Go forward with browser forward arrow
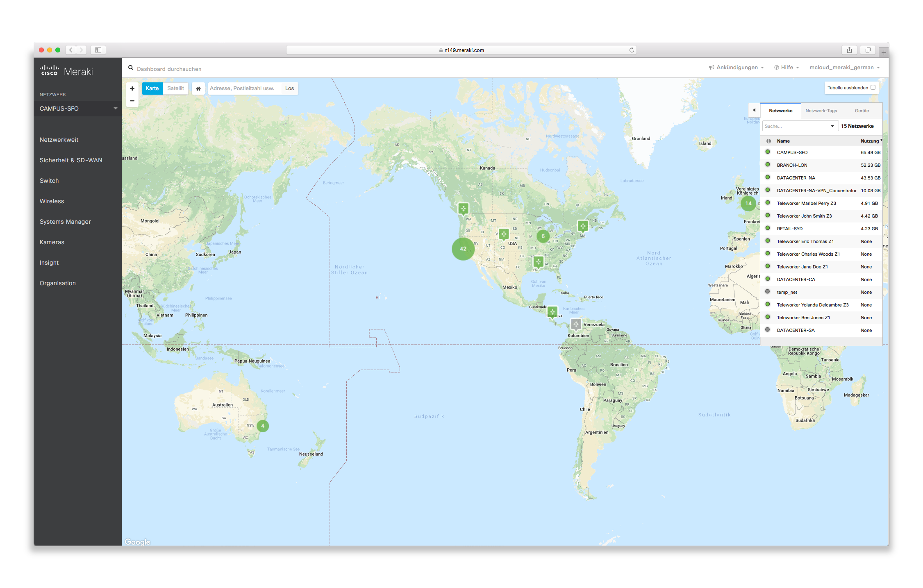This screenshot has width=923, height=588. pos(81,50)
